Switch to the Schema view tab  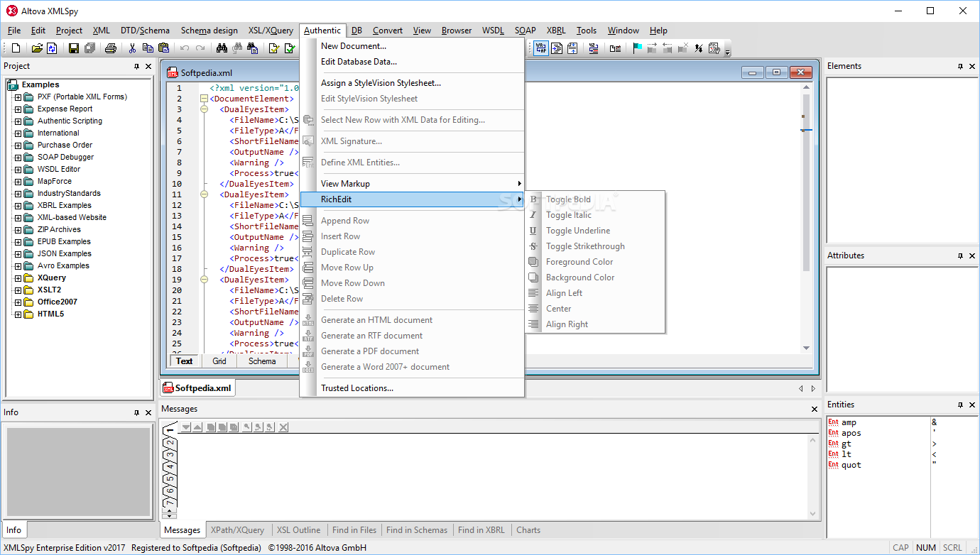262,361
